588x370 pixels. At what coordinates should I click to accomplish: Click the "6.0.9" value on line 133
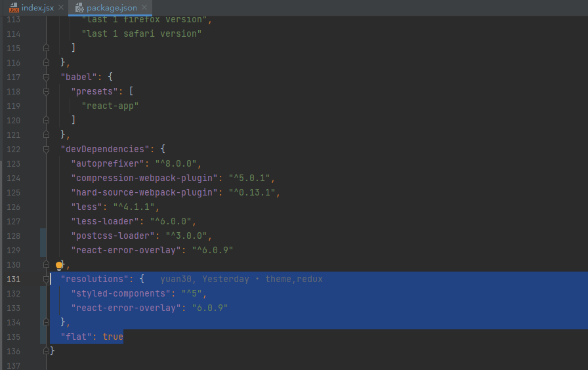pos(209,308)
